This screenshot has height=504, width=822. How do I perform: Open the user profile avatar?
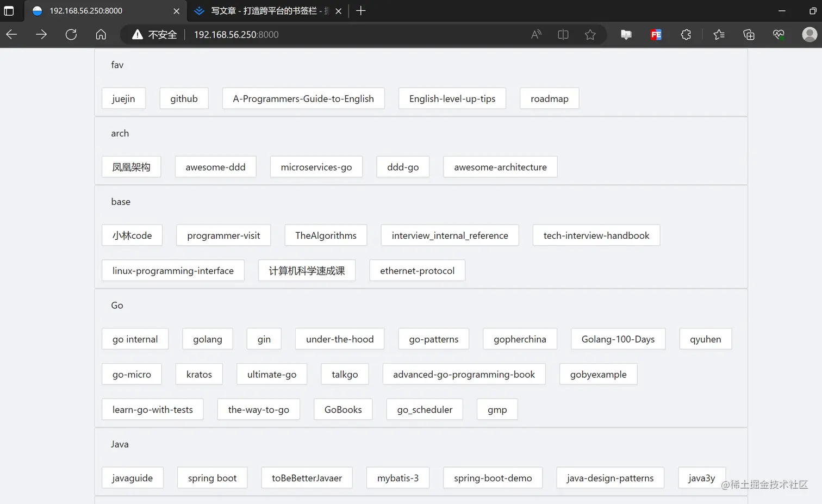coord(809,35)
